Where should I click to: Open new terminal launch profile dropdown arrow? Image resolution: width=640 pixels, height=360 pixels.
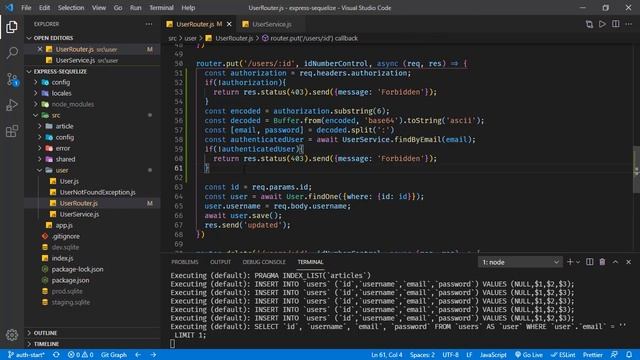click(578, 262)
